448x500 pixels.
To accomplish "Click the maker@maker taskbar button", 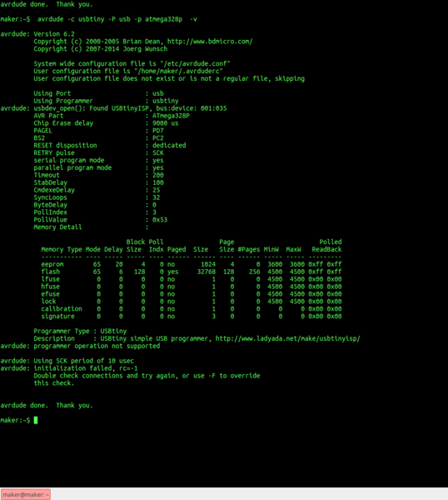I will point(26,494).
